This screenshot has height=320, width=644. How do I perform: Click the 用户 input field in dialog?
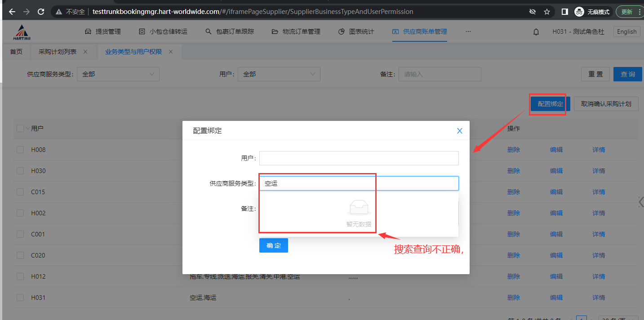(359, 158)
